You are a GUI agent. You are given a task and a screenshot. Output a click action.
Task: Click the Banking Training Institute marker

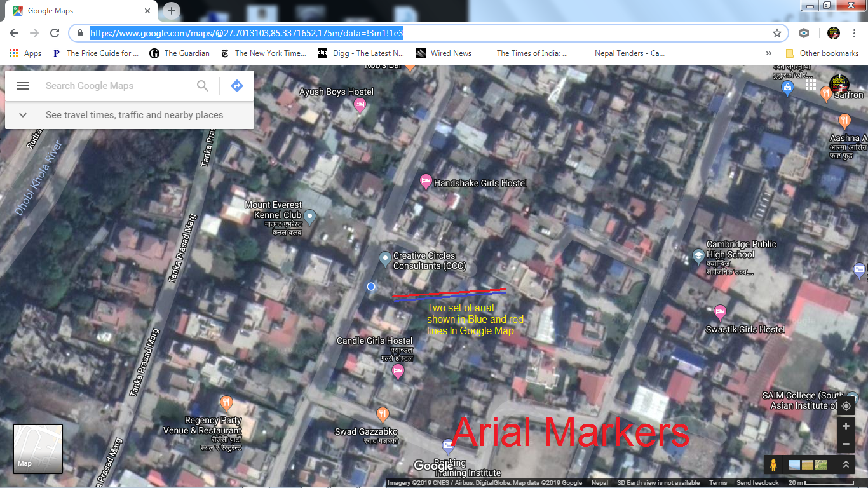(448, 446)
